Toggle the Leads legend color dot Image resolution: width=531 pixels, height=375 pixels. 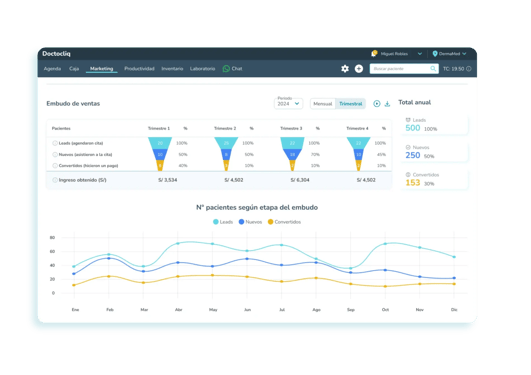point(215,222)
